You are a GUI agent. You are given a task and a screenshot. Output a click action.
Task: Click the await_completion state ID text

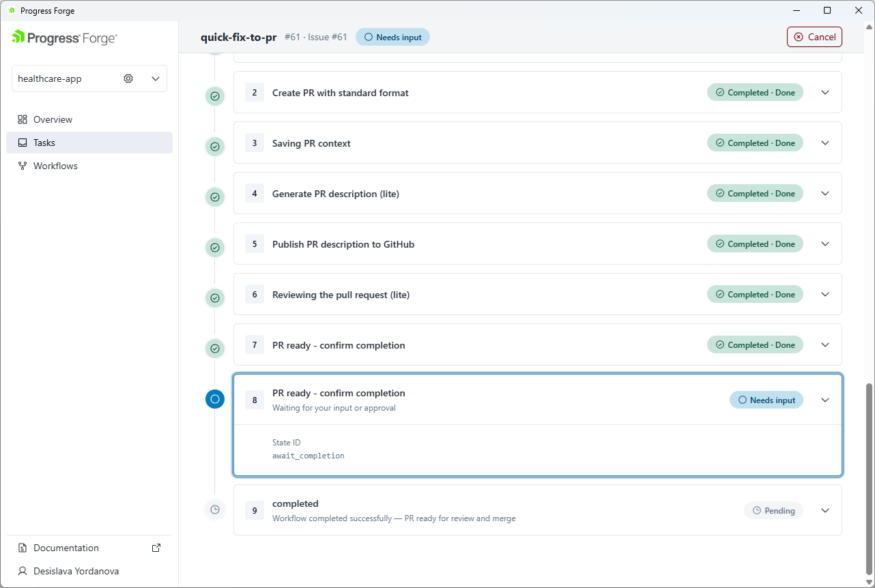pyautogui.click(x=309, y=456)
